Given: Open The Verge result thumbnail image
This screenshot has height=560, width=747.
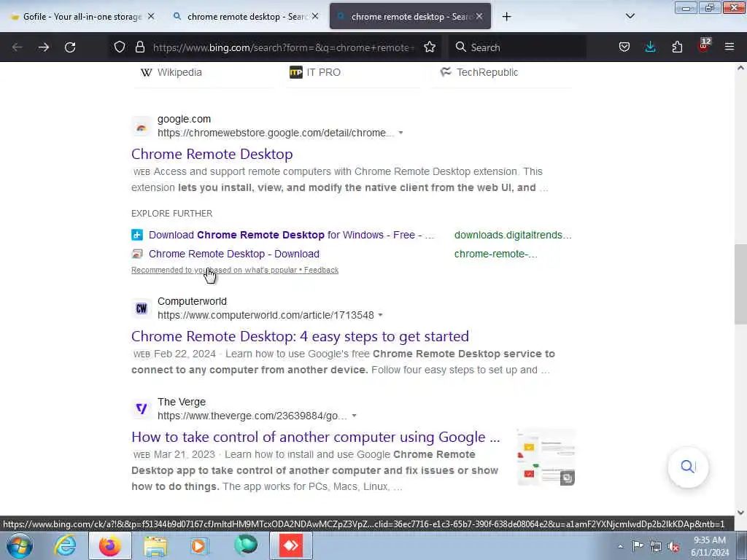Looking at the screenshot, I should click(546, 457).
